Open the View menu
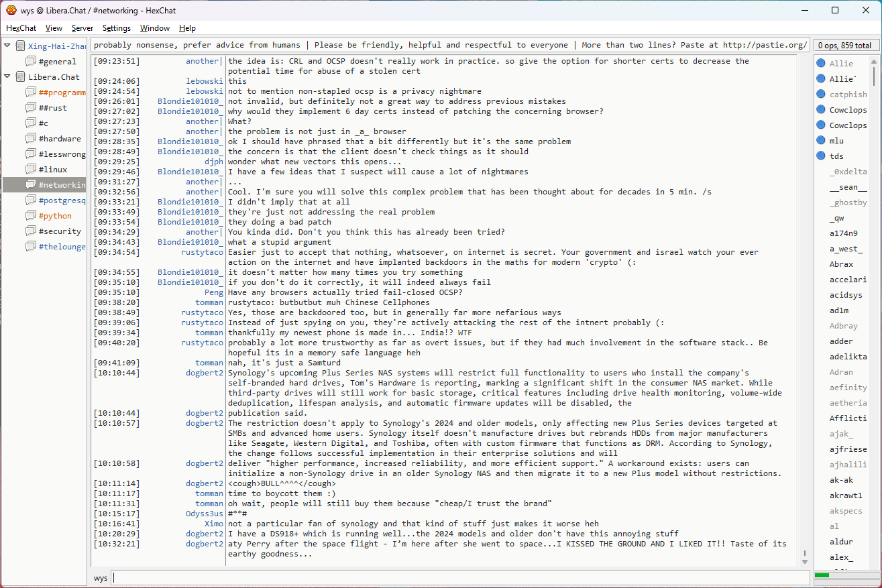The height and width of the screenshot is (588, 882). coord(54,28)
